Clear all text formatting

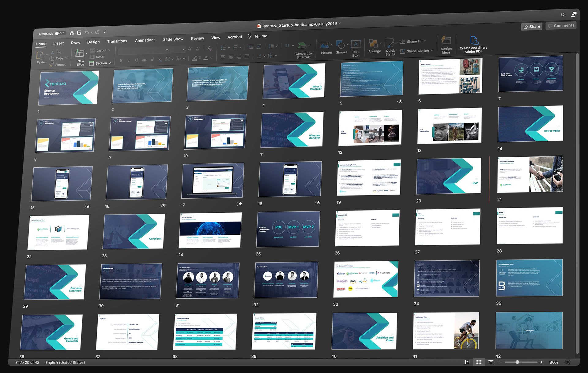pyautogui.click(x=210, y=48)
